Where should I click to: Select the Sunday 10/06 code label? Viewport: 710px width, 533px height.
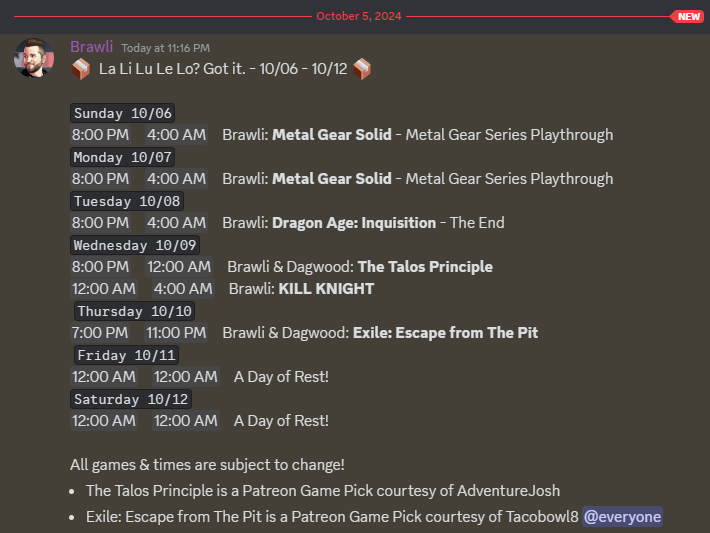(123, 113)
